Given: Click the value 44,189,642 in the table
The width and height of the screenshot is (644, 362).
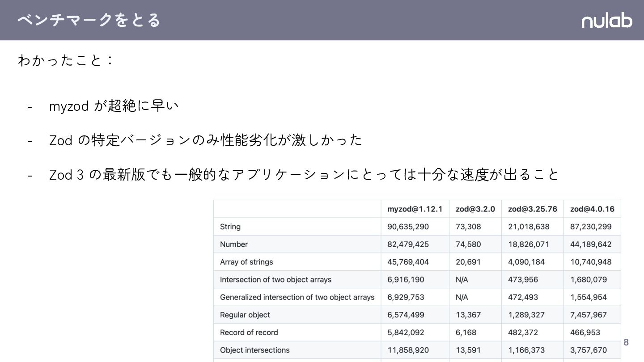Looking at the screenshot, I should click(591, 244).
